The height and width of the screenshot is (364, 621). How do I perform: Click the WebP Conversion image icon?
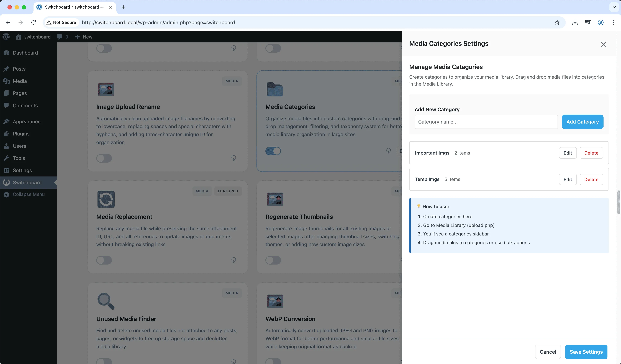coord(275,301)
